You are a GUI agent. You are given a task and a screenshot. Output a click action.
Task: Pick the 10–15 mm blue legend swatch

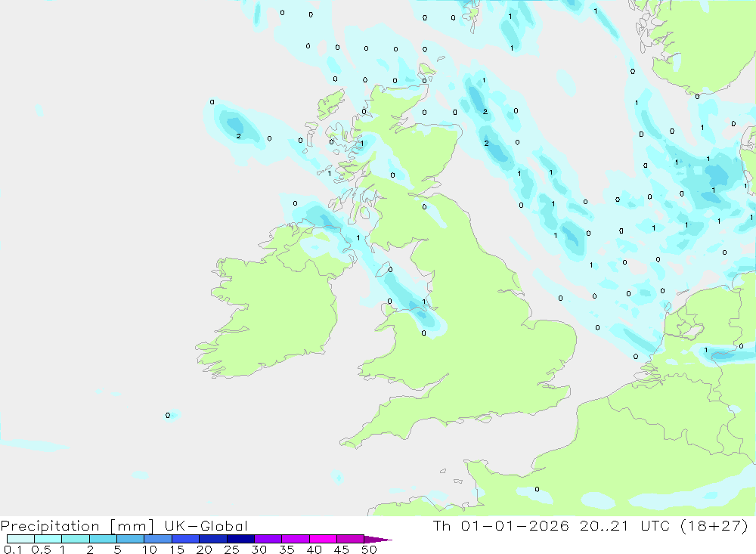(158, 539)
